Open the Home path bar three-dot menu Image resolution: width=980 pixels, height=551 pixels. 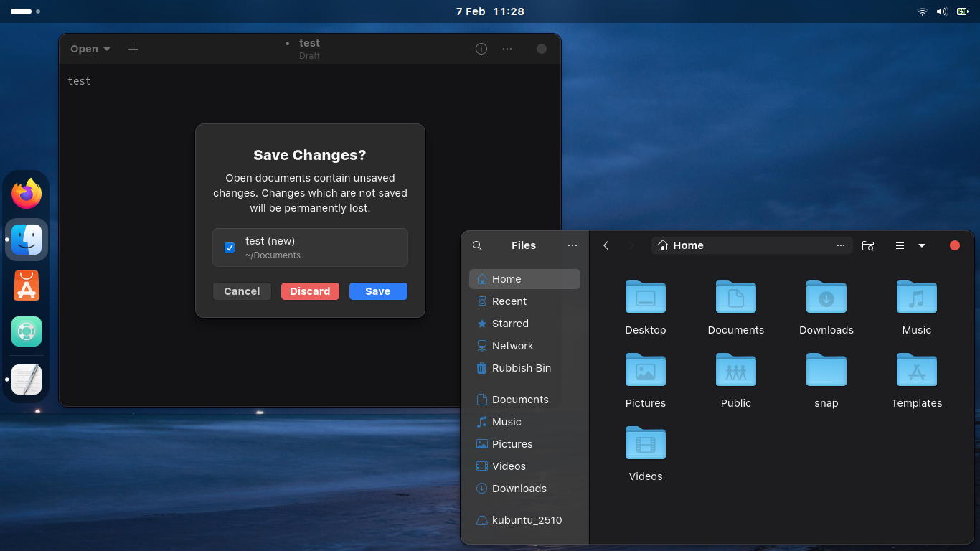point(841,245)
